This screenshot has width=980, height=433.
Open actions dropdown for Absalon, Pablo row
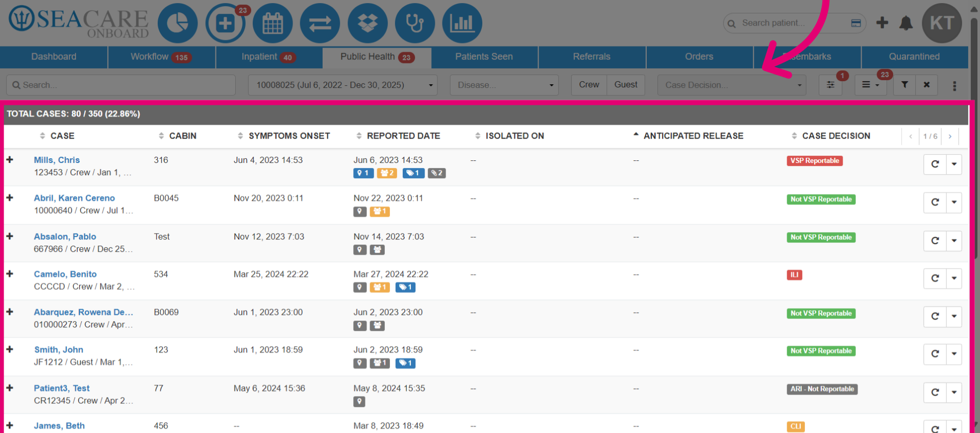coord(954,240)
